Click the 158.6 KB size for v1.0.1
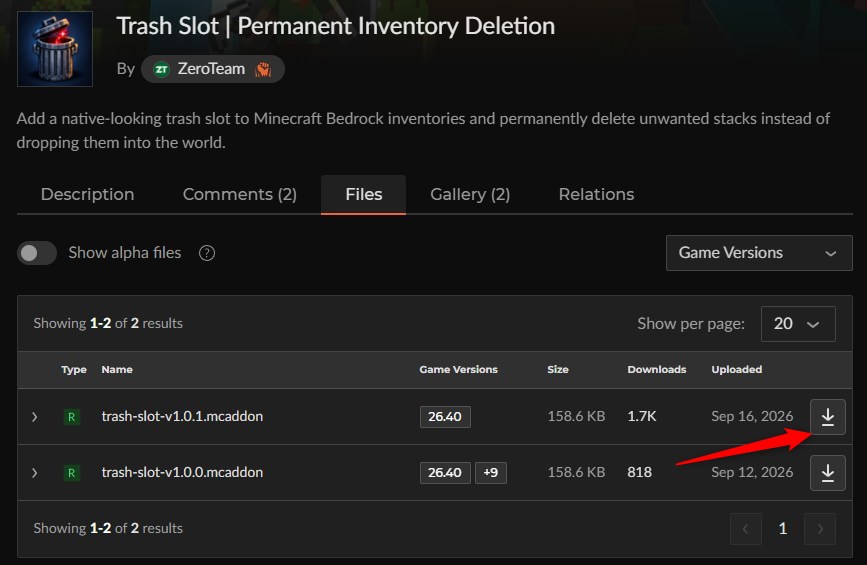 [576, 416]
